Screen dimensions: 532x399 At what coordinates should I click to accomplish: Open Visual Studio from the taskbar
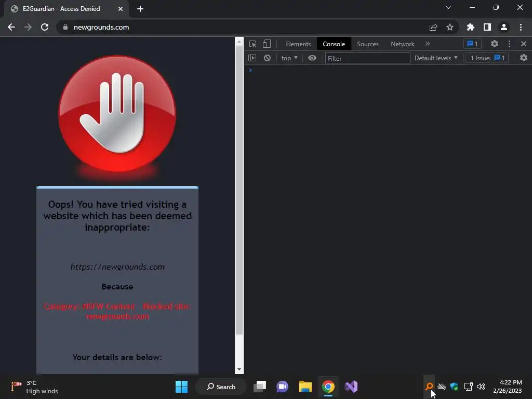[351, 387]
